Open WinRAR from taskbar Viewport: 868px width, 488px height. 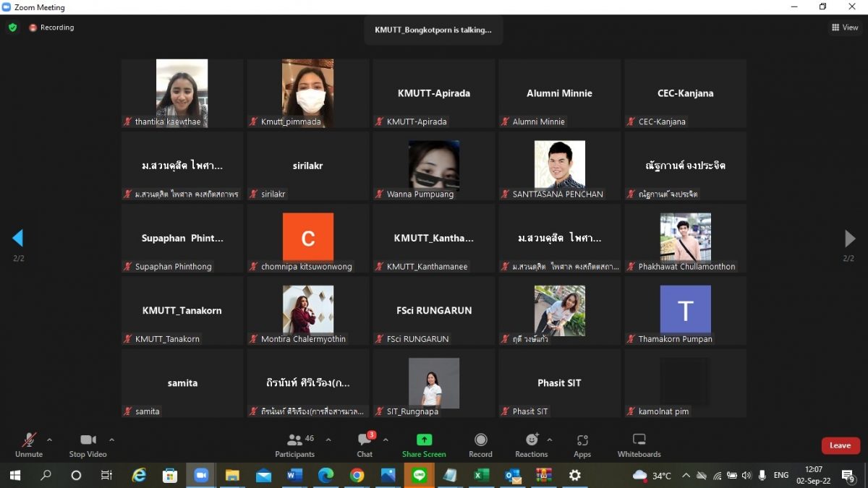point(543,476)
